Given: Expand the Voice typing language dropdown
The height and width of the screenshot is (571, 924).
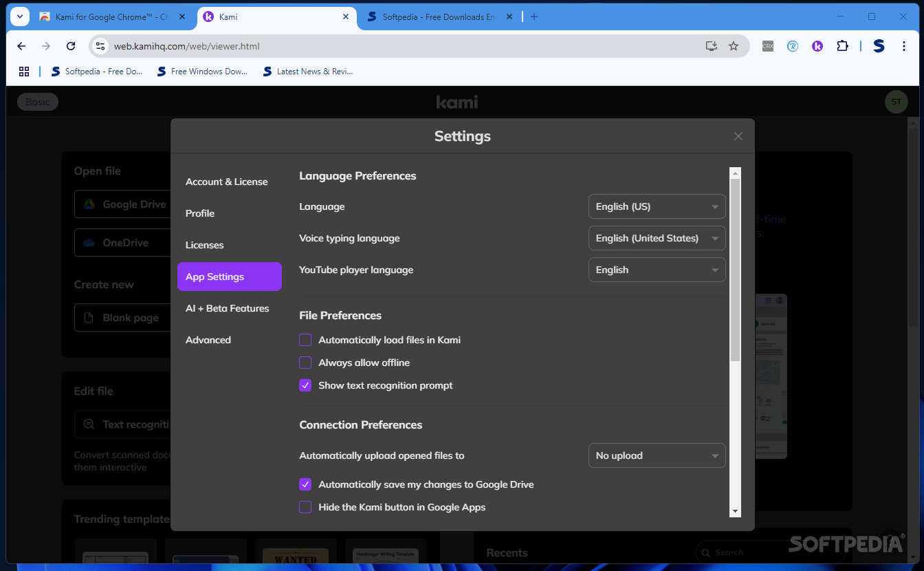Looking at the screenshot, I should pos(657,238).
